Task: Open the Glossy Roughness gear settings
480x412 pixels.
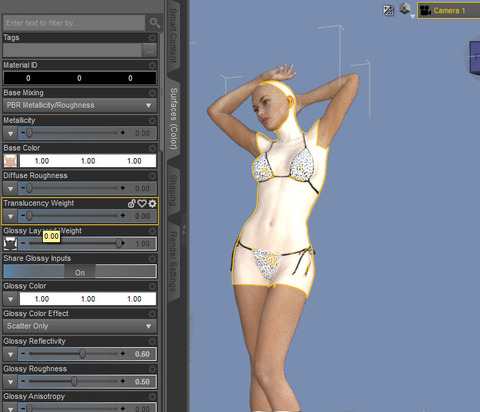Action: point(152,369)
